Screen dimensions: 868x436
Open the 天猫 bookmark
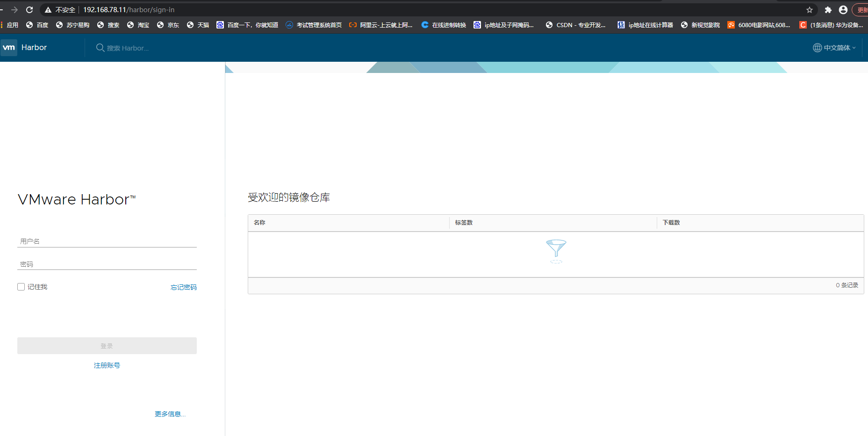[198, 25]
